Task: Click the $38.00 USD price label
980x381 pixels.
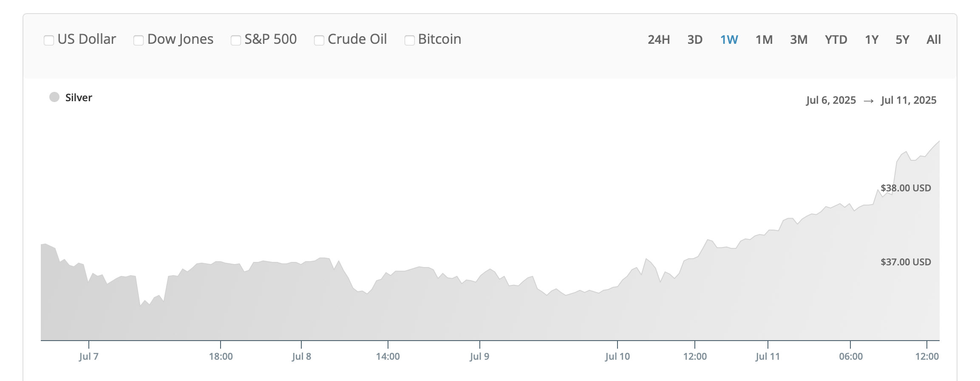Action: pos(906,188)
